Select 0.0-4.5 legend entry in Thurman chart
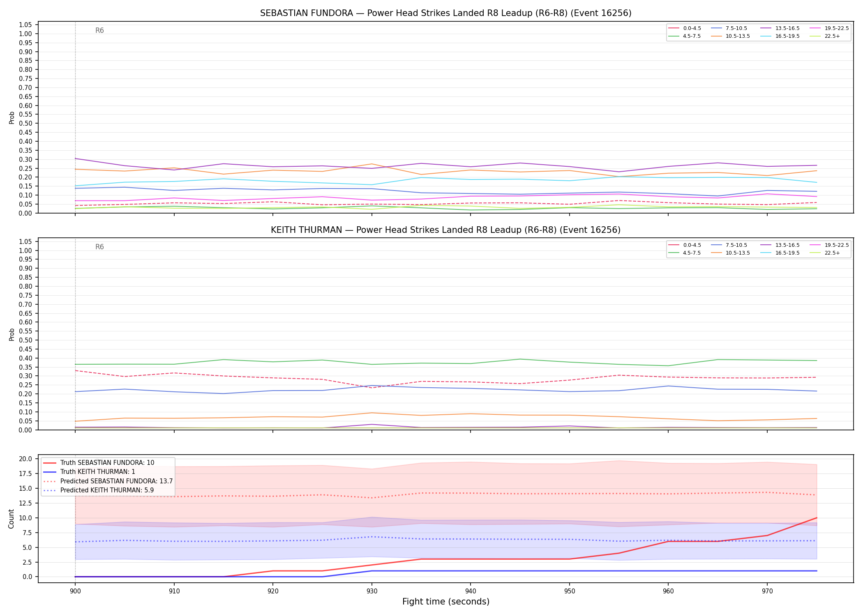The height and width of the screenshot is (616, 863). point(685,245)
